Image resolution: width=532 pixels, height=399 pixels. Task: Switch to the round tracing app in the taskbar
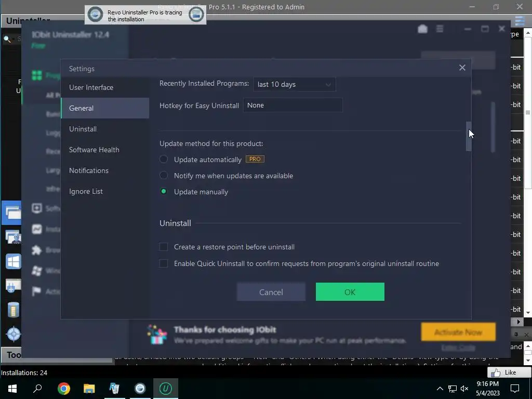140,388
